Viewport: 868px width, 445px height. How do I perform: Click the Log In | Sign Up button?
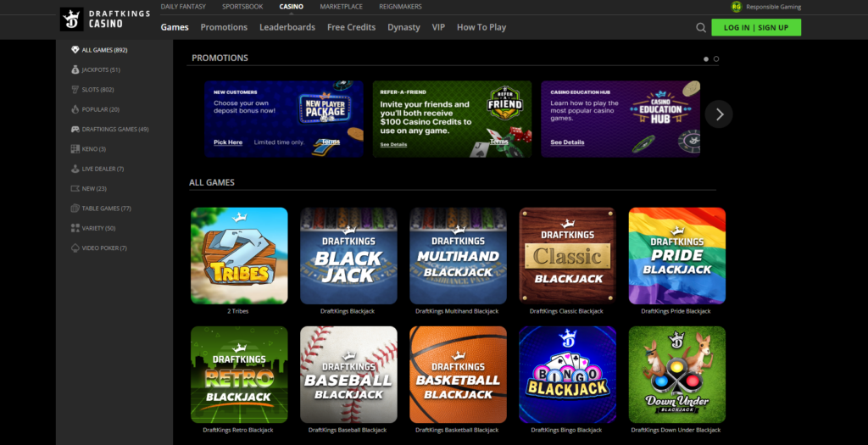pyautogui.click(x=756, y=27)
